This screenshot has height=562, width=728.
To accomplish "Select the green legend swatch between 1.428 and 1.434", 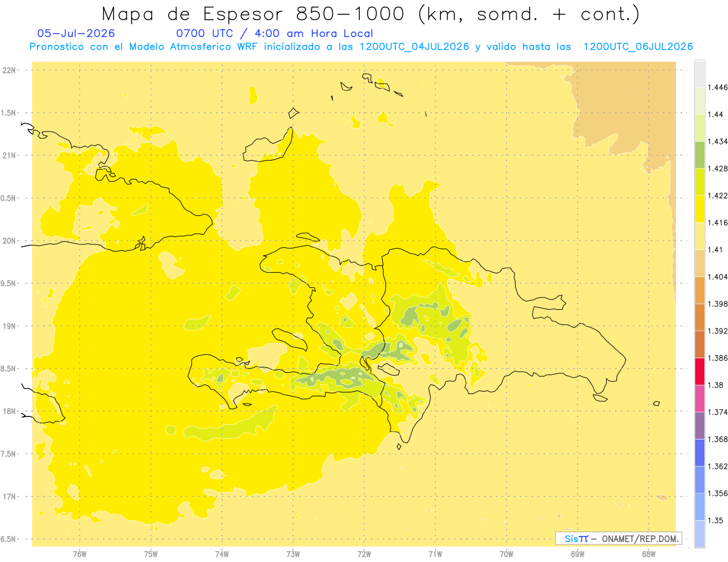I will click(699, 155).
